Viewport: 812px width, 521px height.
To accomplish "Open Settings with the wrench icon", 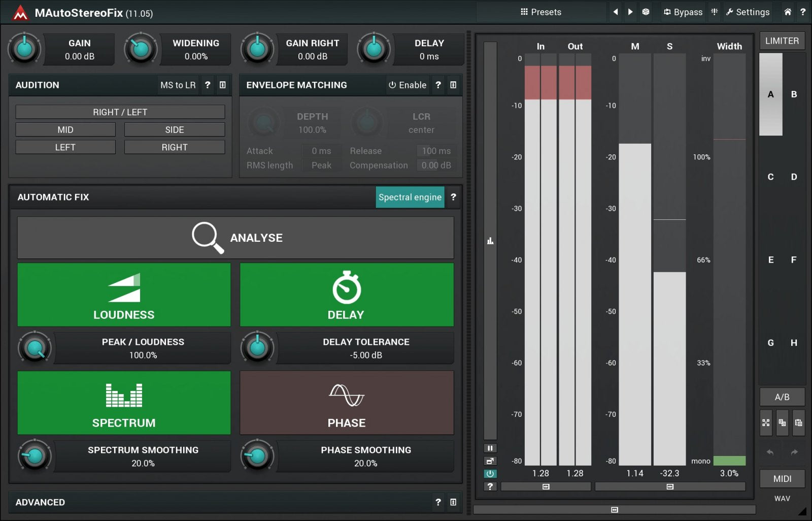I will pyautogui.click(x=748, y=12).
